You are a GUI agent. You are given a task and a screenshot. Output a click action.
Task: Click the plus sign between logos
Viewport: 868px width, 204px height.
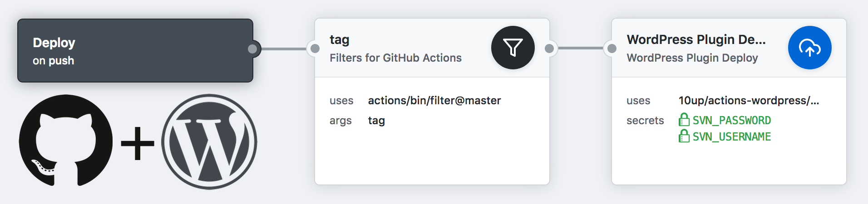coord(138,143)
